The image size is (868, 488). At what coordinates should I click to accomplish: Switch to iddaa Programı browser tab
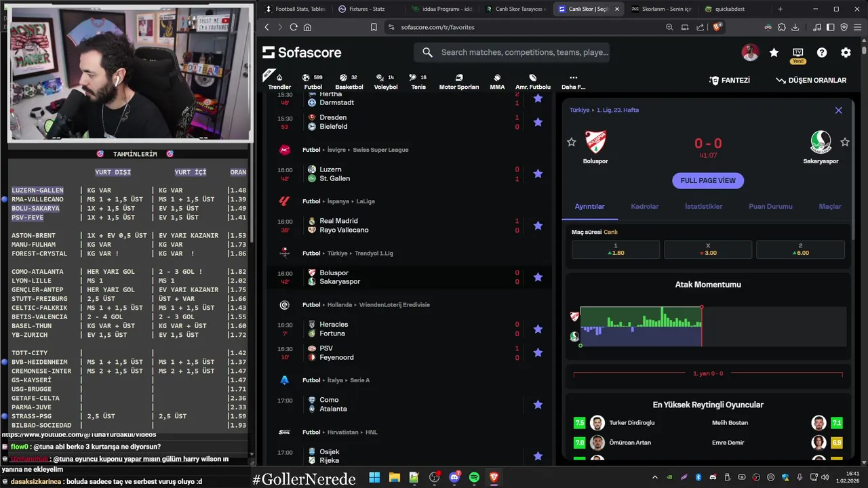click(441, 9)
